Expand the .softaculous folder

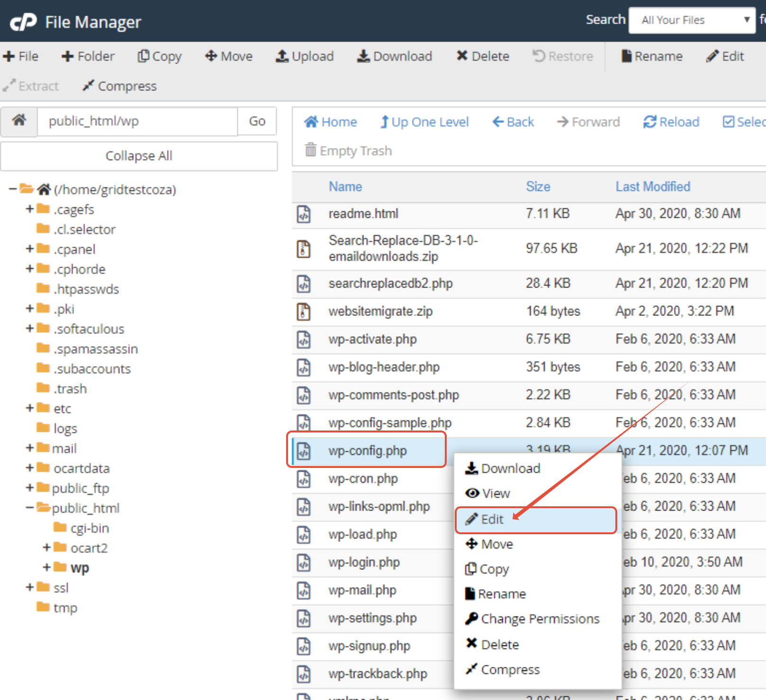(30, 328)
